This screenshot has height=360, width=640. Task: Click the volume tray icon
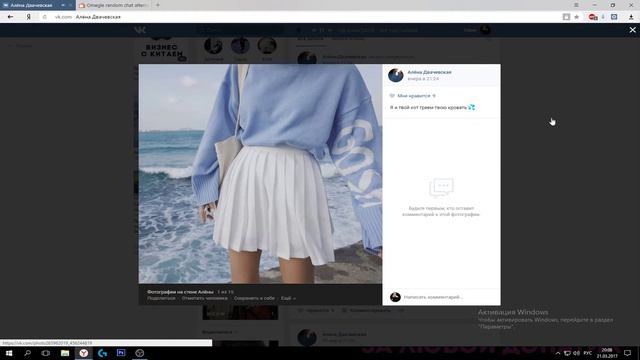[577, 353]
